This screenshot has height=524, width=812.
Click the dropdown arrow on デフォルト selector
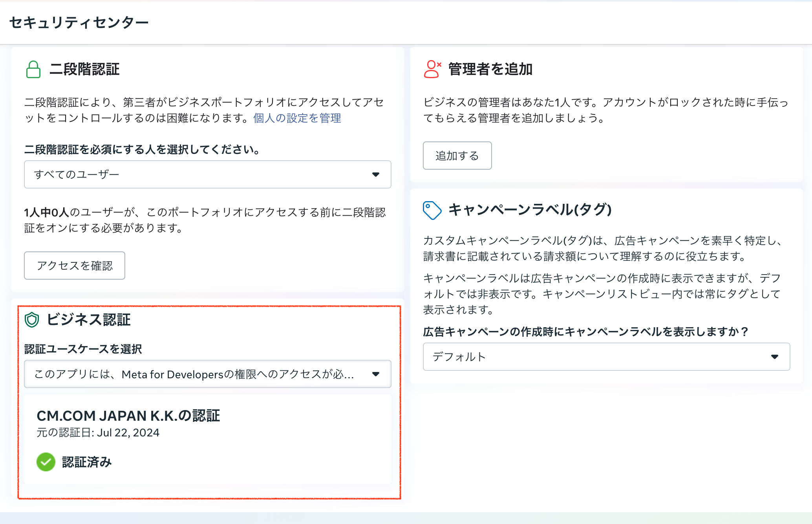774,357
